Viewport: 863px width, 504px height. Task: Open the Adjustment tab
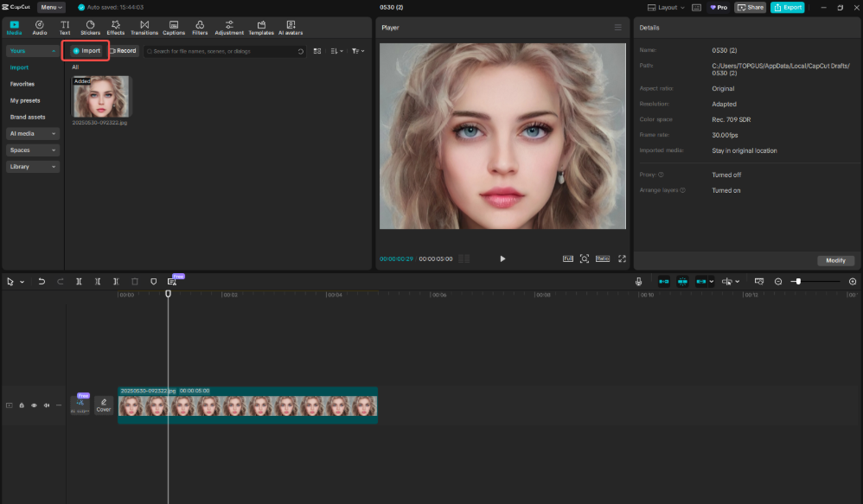tap(229, 28)
